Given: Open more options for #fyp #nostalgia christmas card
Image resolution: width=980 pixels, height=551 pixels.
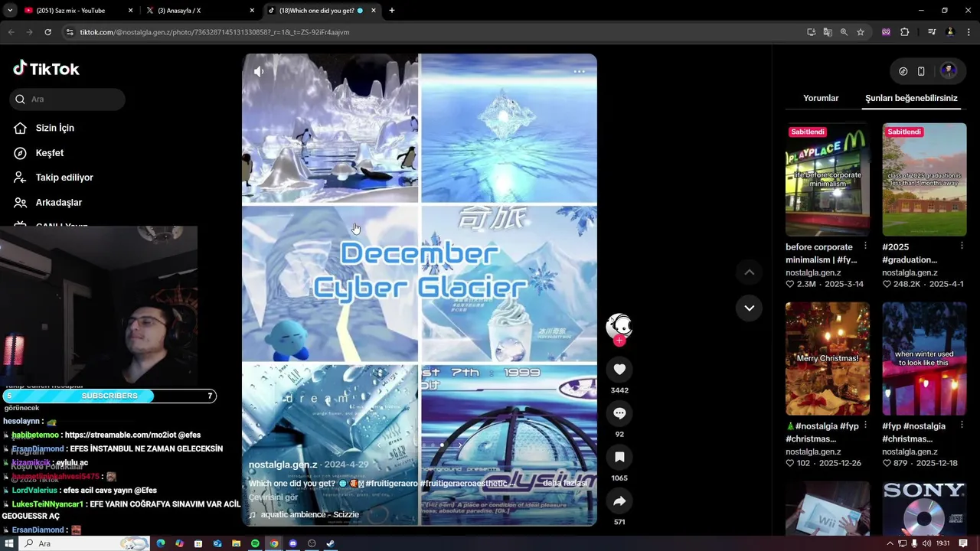Looking at the screenshot, I should pos(962,425).
